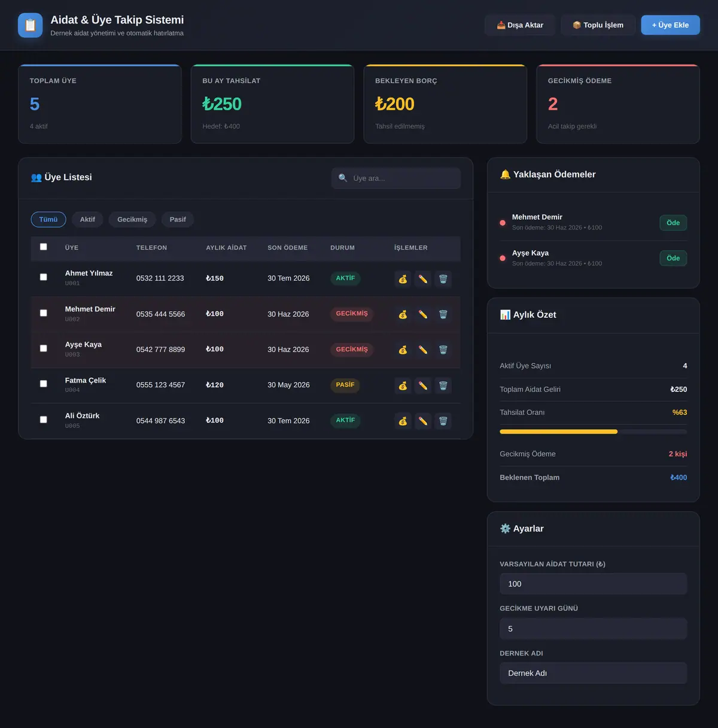Select the Gecikme Uyarı Günü field
Viewport: 718px width, 728px height.
pyautogui.click(x=593, y=629)
